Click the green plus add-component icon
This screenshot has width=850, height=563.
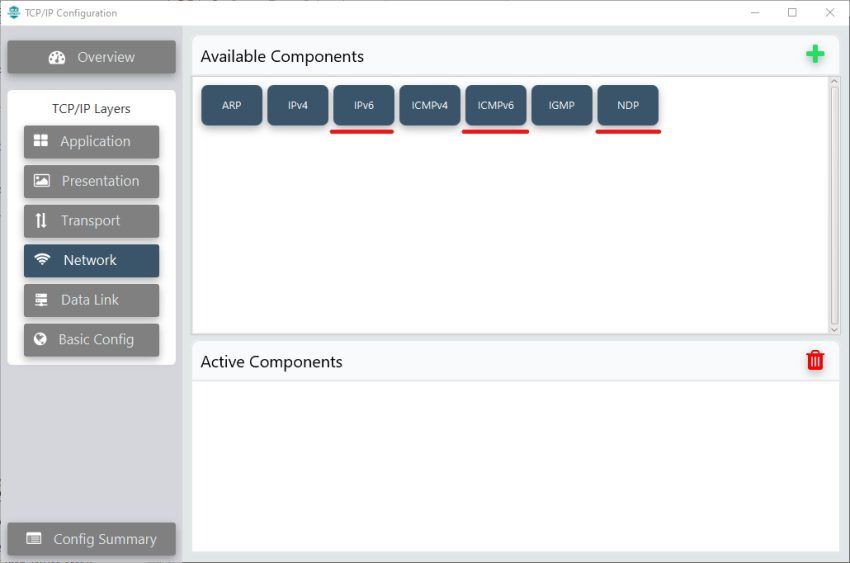815,54
